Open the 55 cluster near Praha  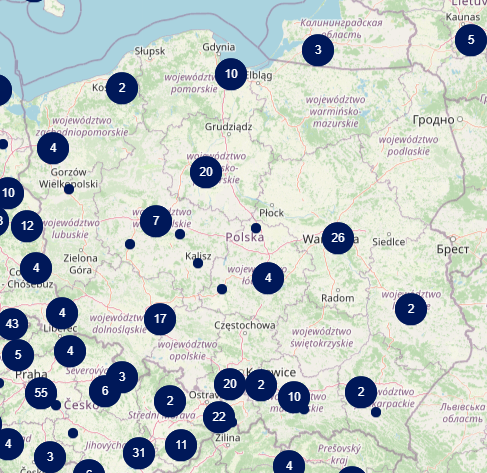point(41,393)
